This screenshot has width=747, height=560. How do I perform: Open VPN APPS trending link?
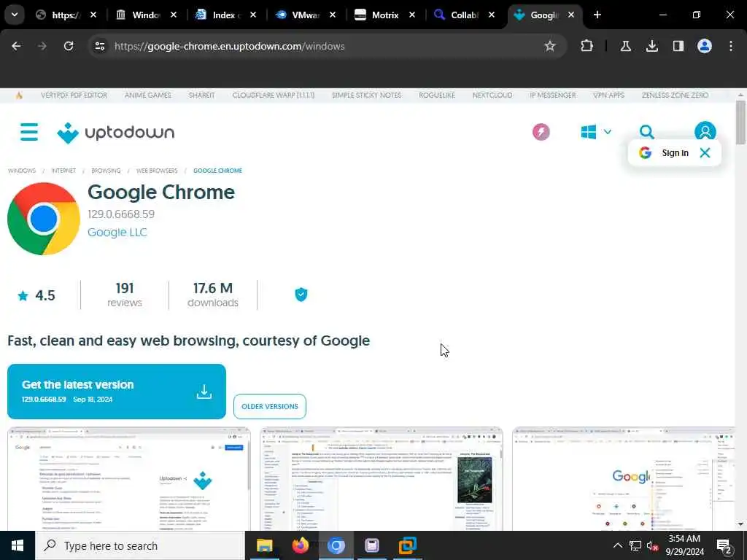609,96
